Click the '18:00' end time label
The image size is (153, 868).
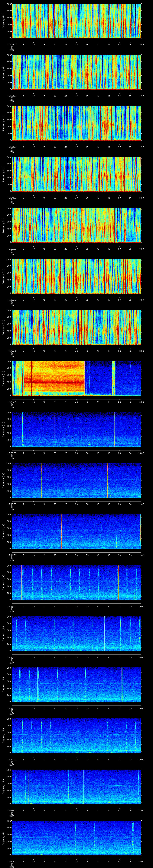[141, 861]
